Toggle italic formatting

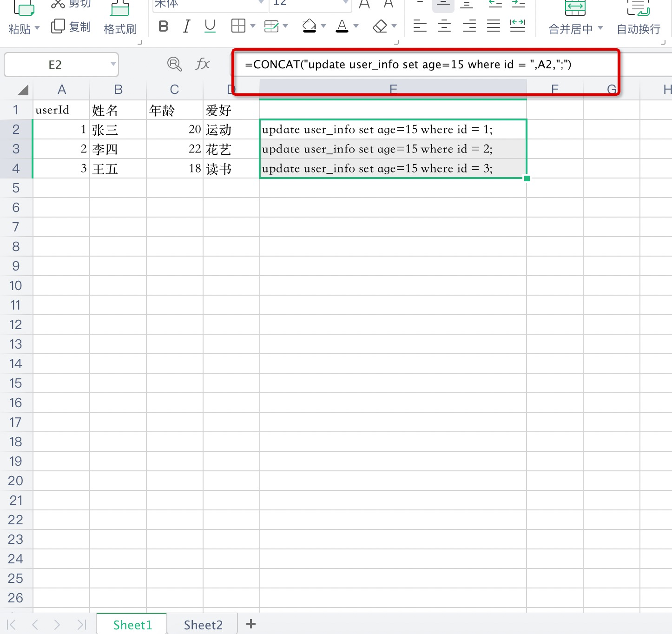186,26
